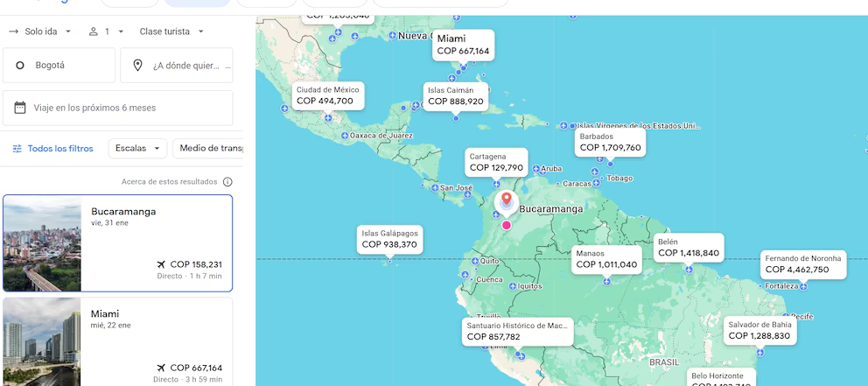Click the airport marker below Belén price label
The image size is (868, 386).
pyautogui.click(x=689, y=269)
